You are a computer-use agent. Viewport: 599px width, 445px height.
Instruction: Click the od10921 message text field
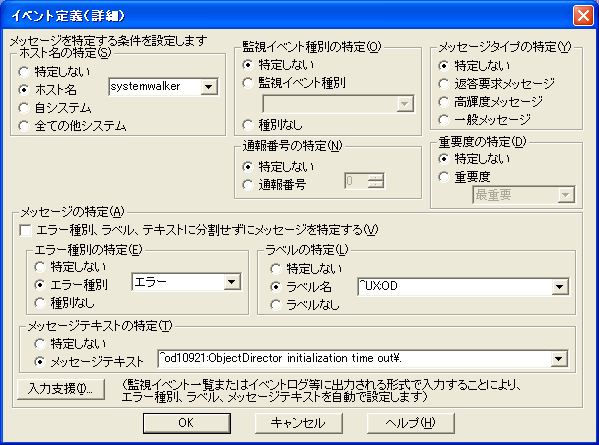click(354, 359)
